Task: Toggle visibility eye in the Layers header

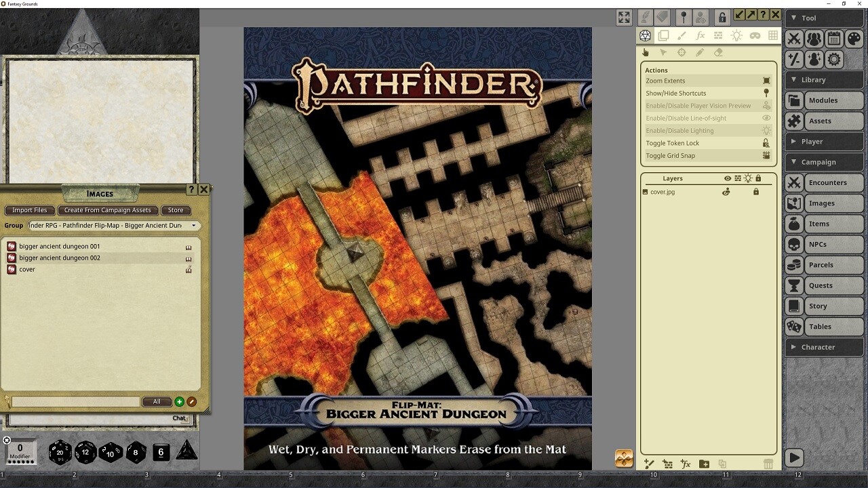Action: (x=727, y=178)
